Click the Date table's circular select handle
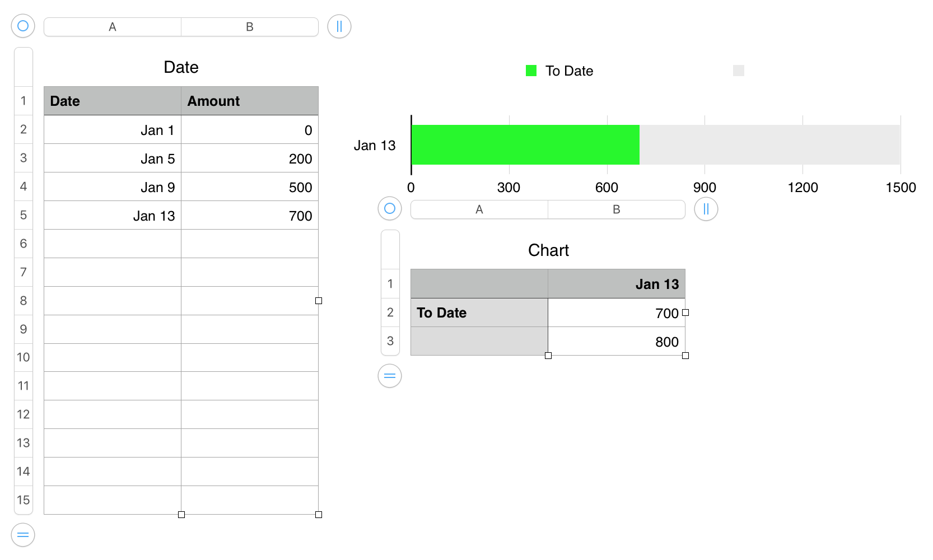Image resolution: width=933 pixels, height=560 pixels. click(23, 26)
